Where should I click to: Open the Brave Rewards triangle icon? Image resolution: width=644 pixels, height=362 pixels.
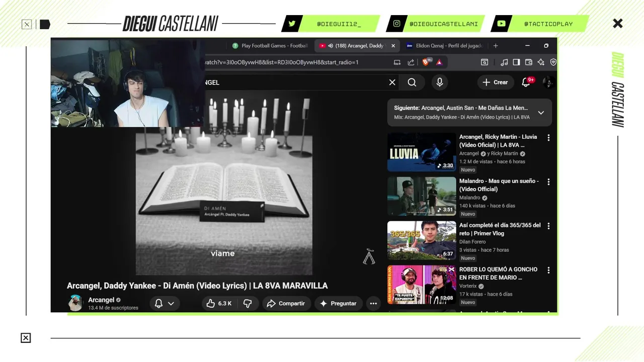point(439,62)
